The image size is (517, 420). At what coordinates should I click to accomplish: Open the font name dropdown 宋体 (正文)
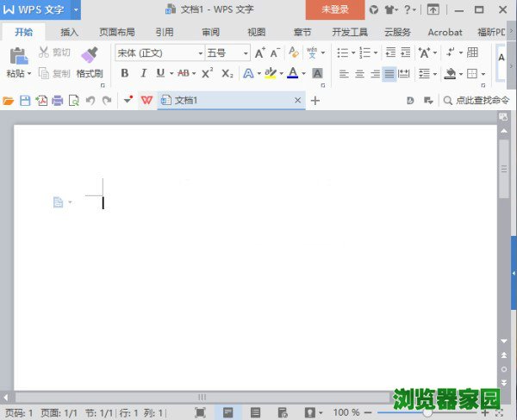159,52
